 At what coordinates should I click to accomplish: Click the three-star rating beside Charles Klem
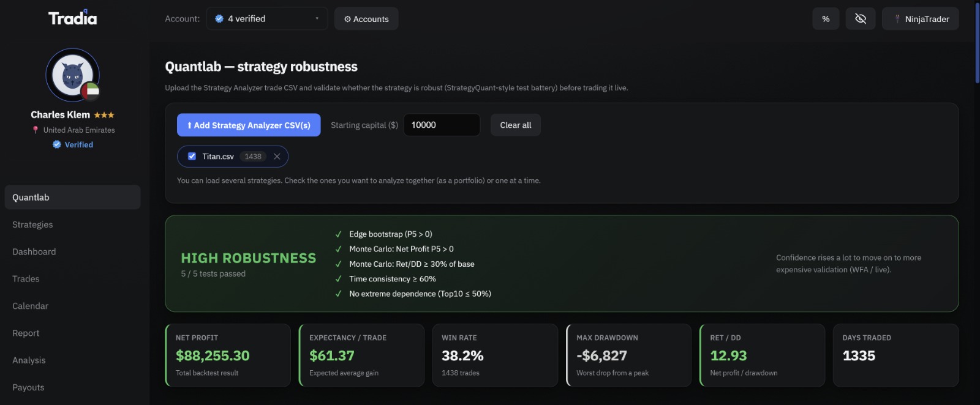pos(104,115)
